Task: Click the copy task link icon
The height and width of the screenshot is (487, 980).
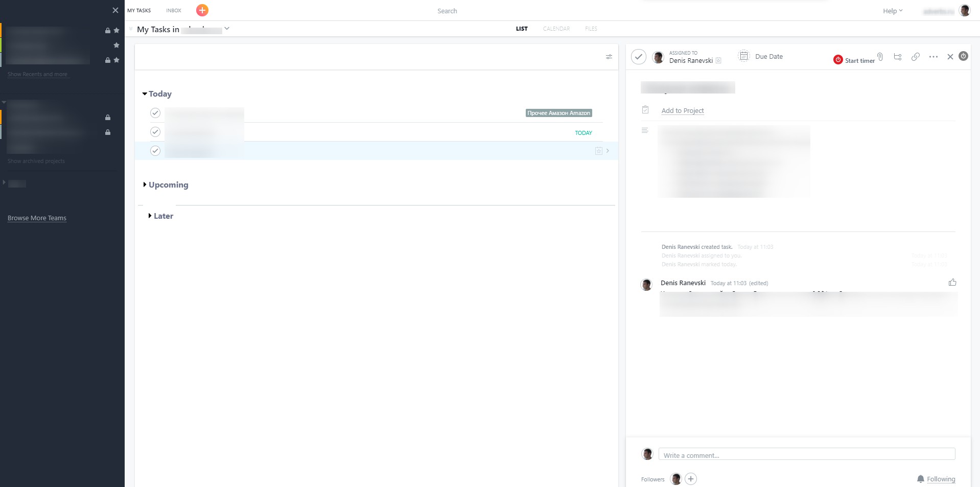Action: point(916,57)
